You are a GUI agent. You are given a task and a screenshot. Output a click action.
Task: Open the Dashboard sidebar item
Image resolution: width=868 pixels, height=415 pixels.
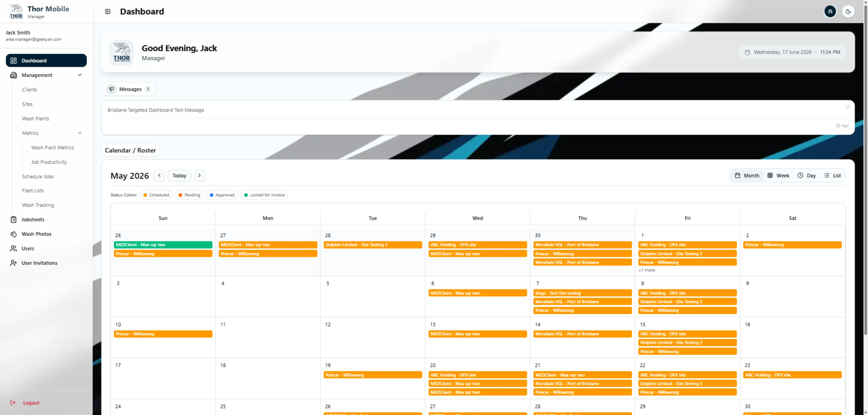tap(46, 60)
